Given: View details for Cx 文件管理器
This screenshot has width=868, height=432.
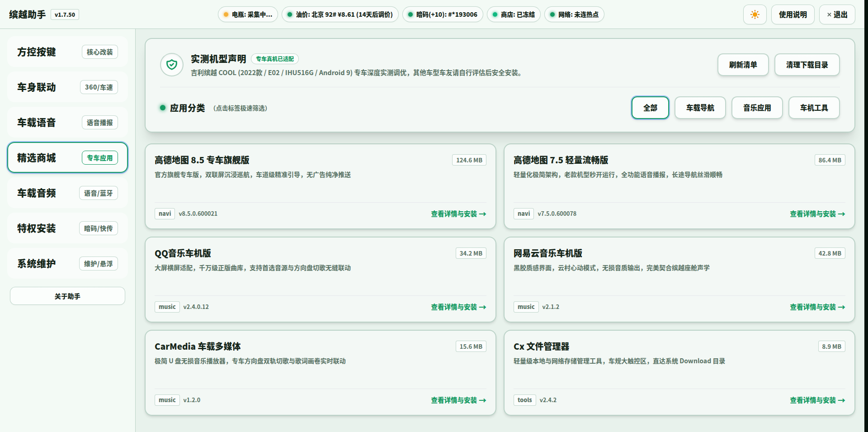Looking at the screenshot, I should (x=817, y=400).
